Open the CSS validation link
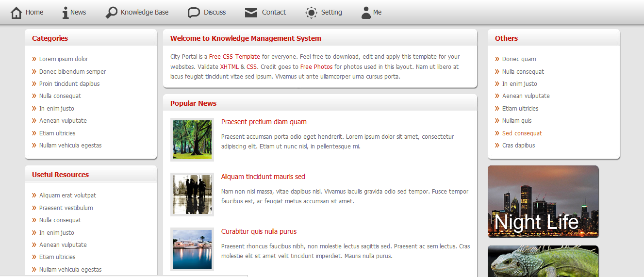 [251, 67]
